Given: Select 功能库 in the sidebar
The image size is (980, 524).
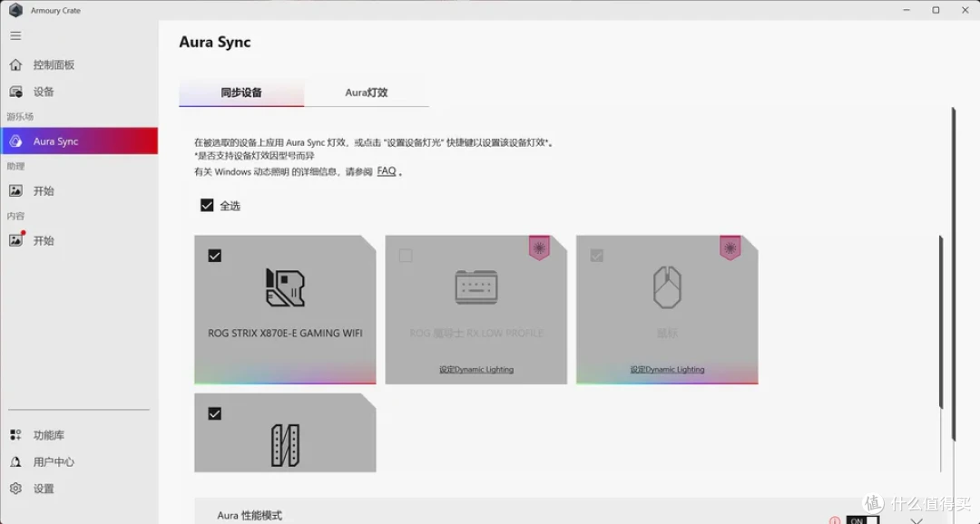Looking at the screenshot, I should coord(49,434).
